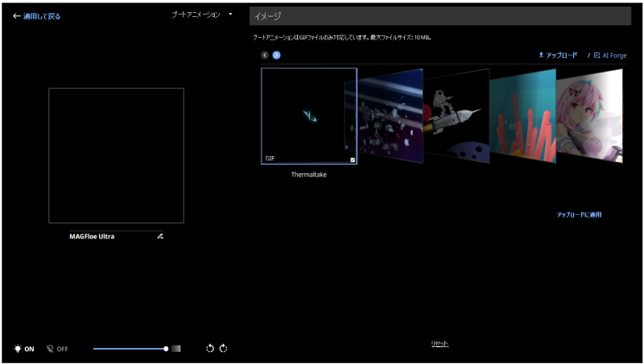Turn the display light ON
This screenshot has height=364, width=644.
[24, 349]
